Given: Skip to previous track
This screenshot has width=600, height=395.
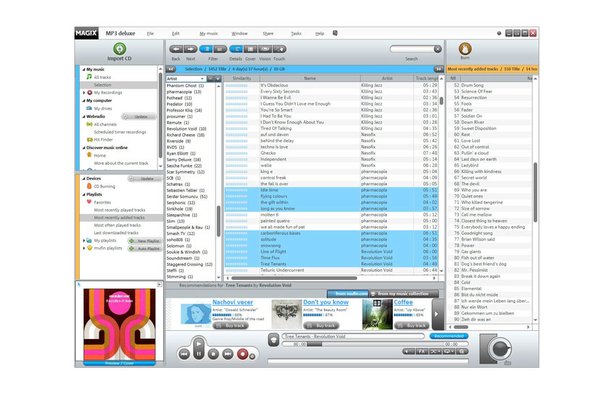Looking at the screenshot, I should (184, 354).
